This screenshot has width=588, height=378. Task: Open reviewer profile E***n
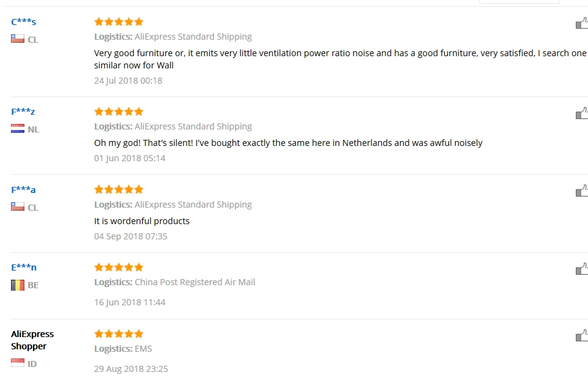click(x=24, y=267)
